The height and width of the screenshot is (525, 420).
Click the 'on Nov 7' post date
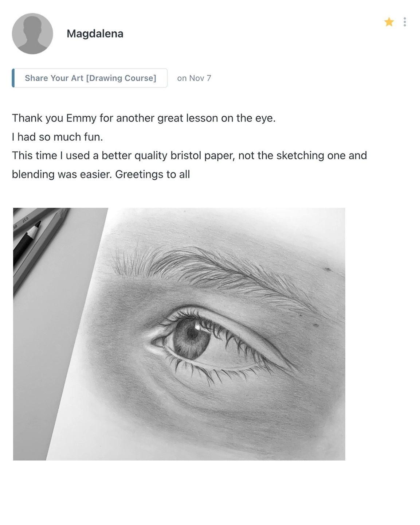pos(194,78)
